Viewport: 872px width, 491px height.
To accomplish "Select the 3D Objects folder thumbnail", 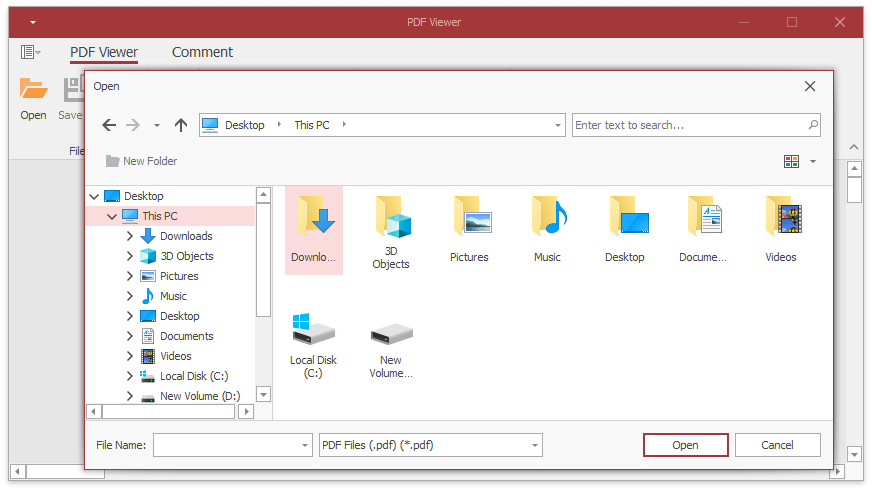I will coord(391,232).
